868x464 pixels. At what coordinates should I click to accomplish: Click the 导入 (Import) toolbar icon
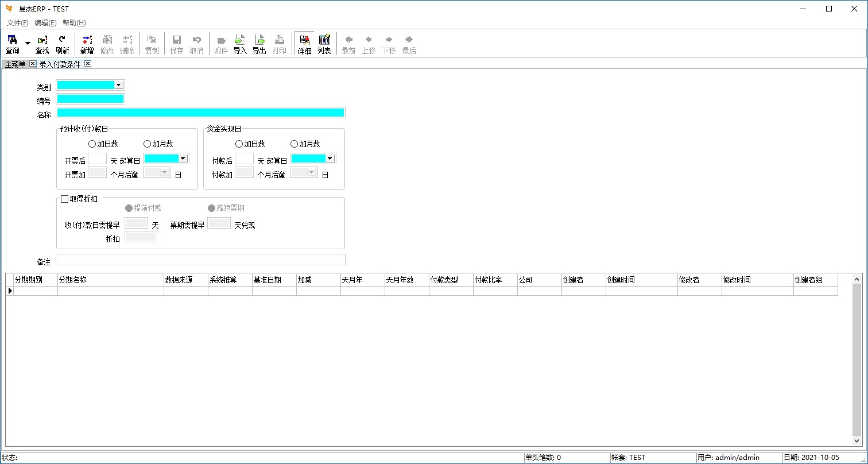[239, 40]
